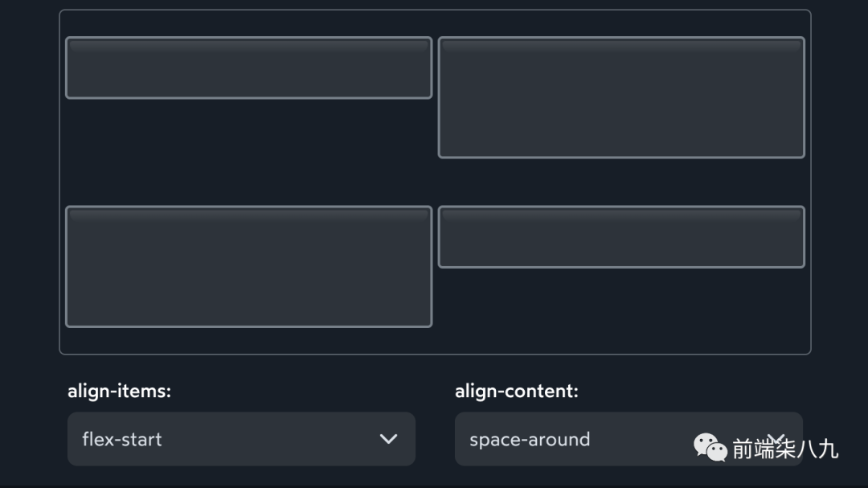The image size is (868, 488).
Task: Click the 前端柒八九 watermark text
Action: 784,449
